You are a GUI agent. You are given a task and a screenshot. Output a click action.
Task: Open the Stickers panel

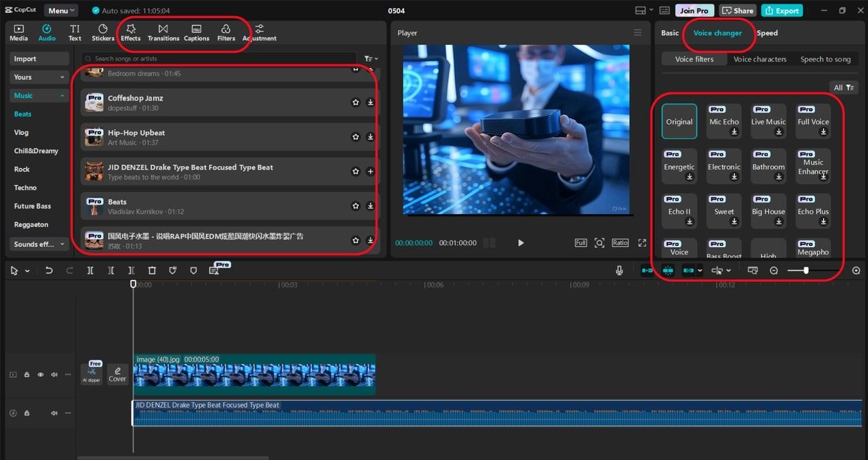(x=103, y=33)
